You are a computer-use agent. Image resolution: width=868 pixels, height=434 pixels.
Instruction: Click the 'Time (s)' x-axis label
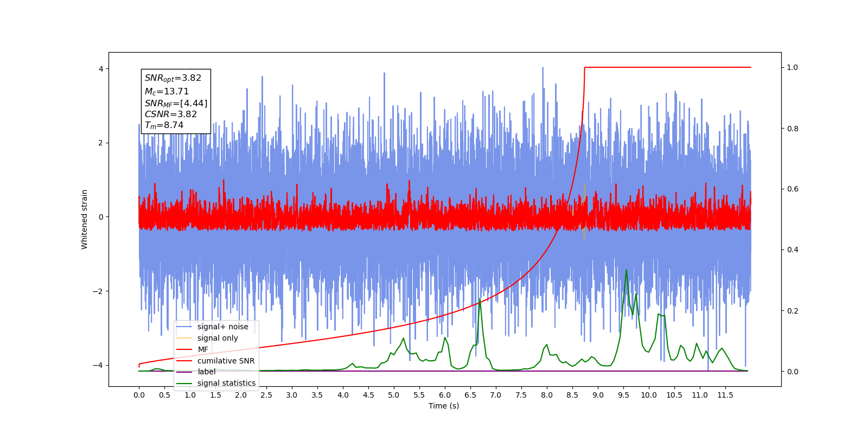(x=444, y=406)
